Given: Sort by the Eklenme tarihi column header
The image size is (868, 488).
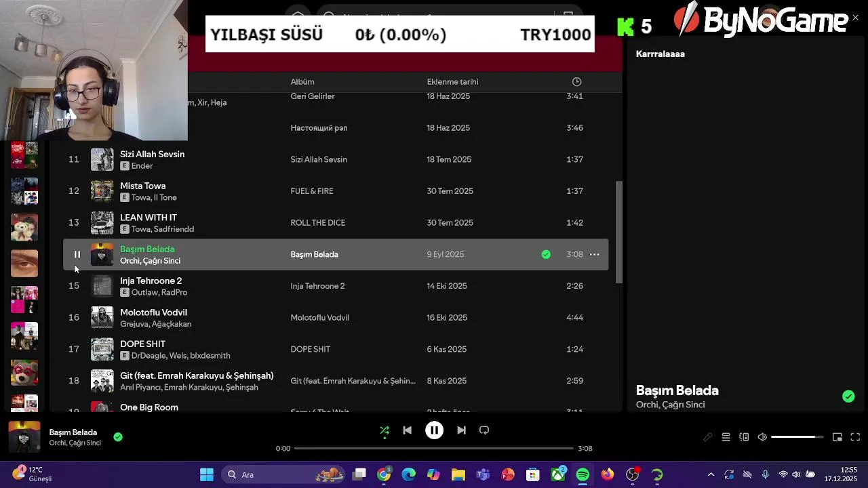Looking at the screenshot, I should tap(452, 82).
